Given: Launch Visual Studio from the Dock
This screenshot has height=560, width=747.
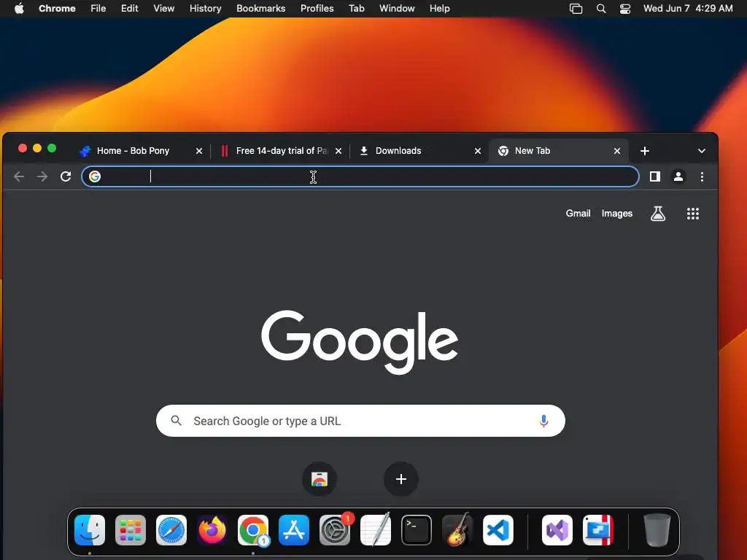Looking at the screenshot, I should [557, 530].
